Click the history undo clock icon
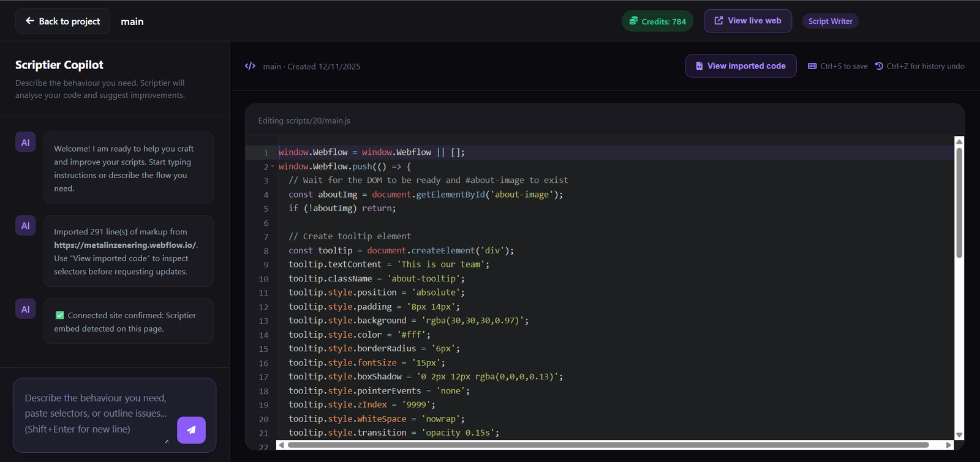This screenshot has width=980, height=462. coord(879,66)
